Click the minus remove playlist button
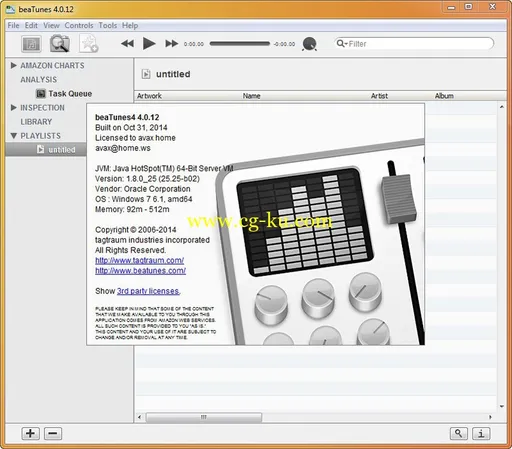The image size is (512, 449). click(53, 434)
